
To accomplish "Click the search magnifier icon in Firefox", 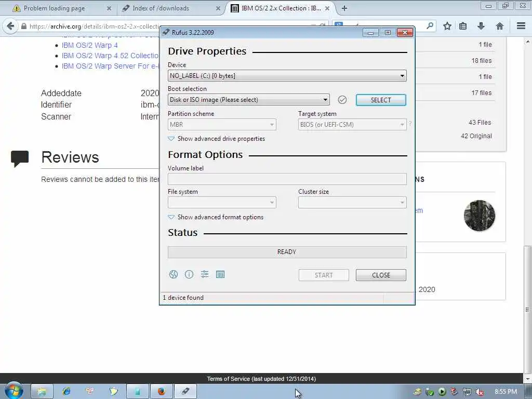I will (430, 25).
